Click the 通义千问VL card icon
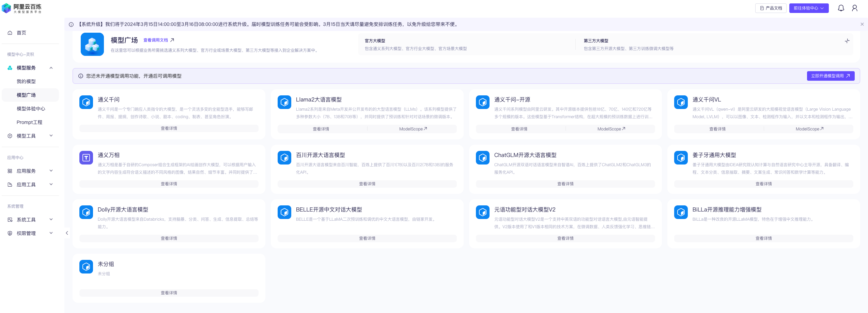 click(681, 102)
